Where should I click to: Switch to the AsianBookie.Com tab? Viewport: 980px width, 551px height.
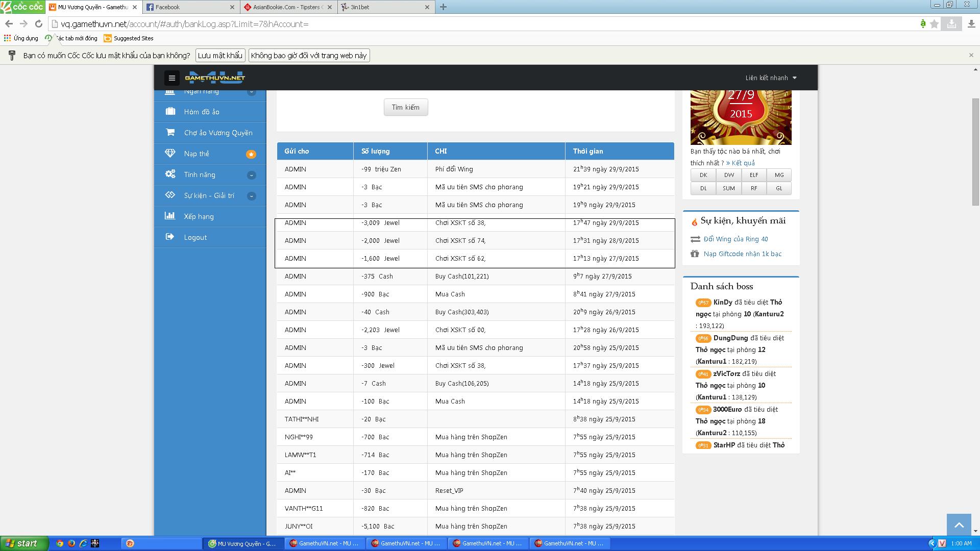click(x=288, y=7)
